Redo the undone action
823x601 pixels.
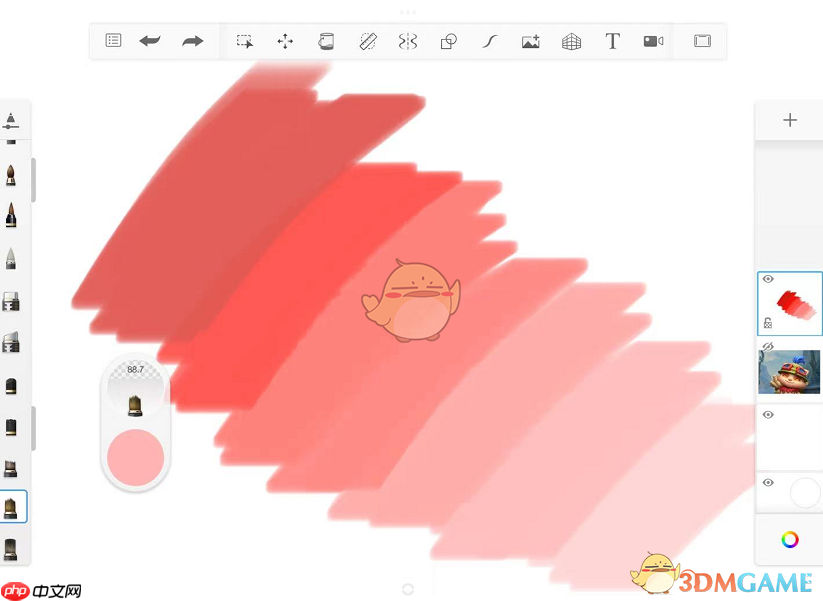192,41
